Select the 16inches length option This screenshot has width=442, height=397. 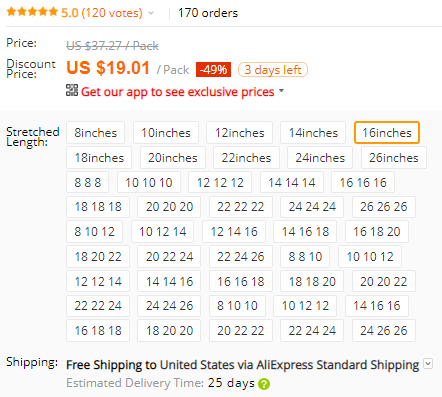[387, 133]
